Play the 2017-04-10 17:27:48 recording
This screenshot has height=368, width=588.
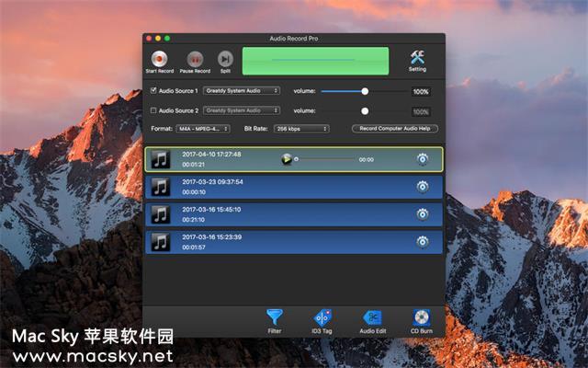[287, 159]
